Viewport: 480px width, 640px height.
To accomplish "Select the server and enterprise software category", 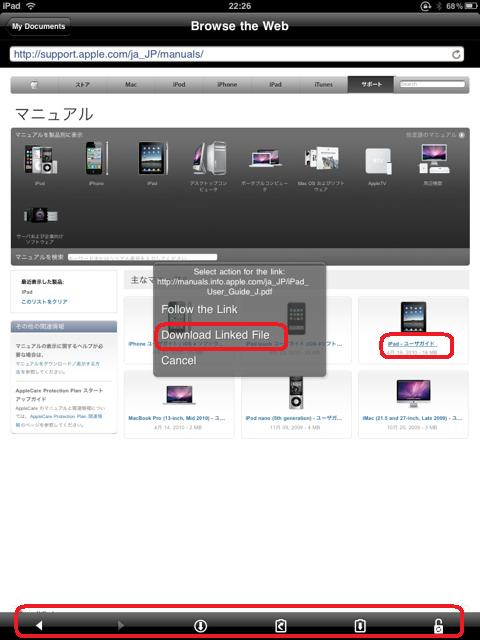I will coord(40,215).
